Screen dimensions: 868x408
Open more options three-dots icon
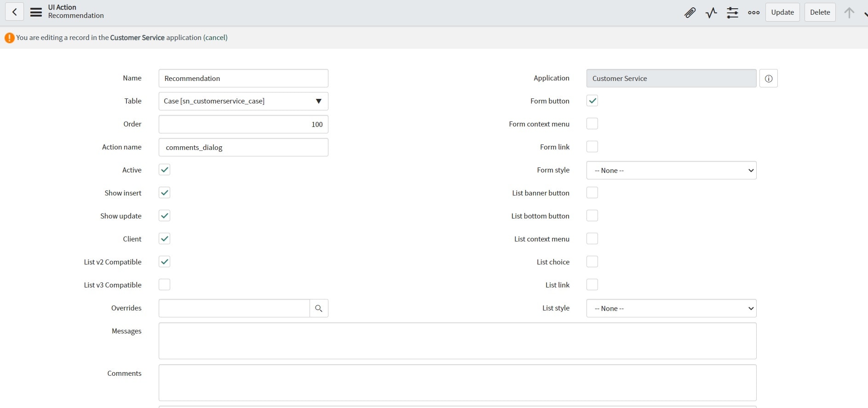coord(753,12)
